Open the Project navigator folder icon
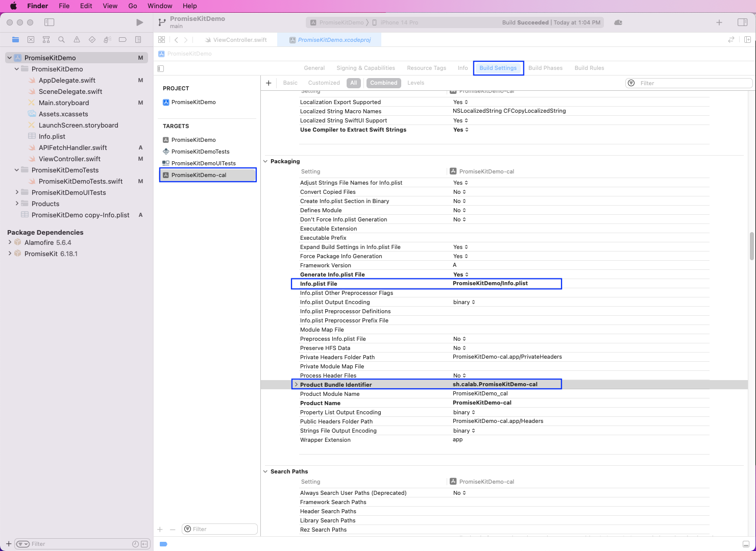This screenshot has height=551, width=756. (x=15, y=39)
